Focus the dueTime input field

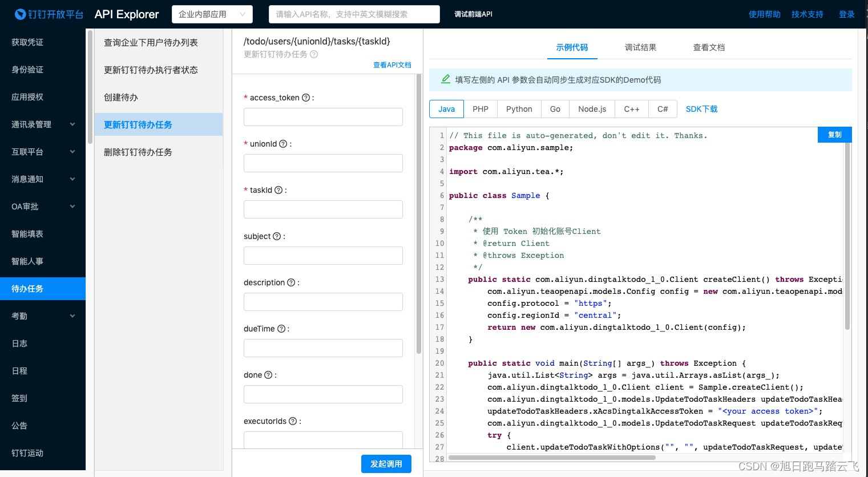(x=323, y=348)
